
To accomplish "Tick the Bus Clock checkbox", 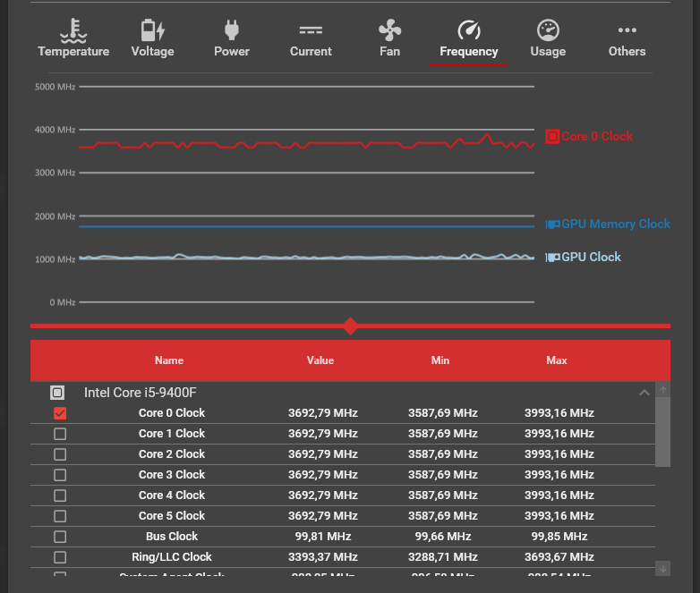I will 60,537.
